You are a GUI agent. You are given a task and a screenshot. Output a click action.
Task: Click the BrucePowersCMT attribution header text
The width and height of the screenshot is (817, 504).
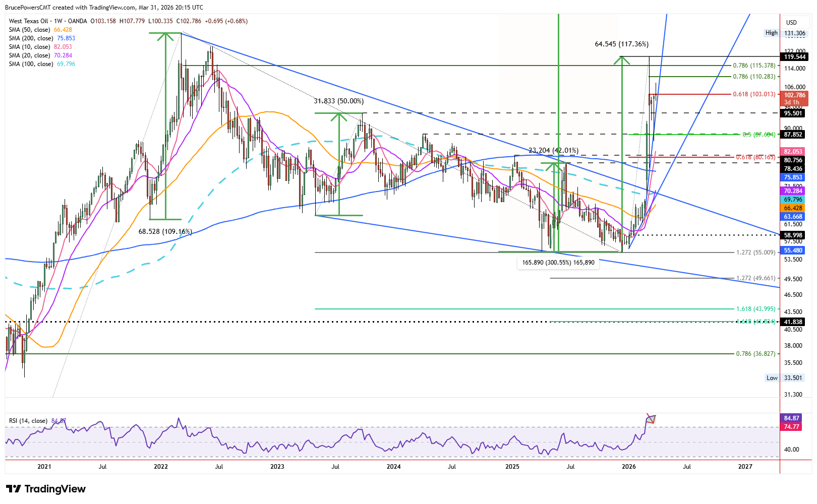(104, 8)
